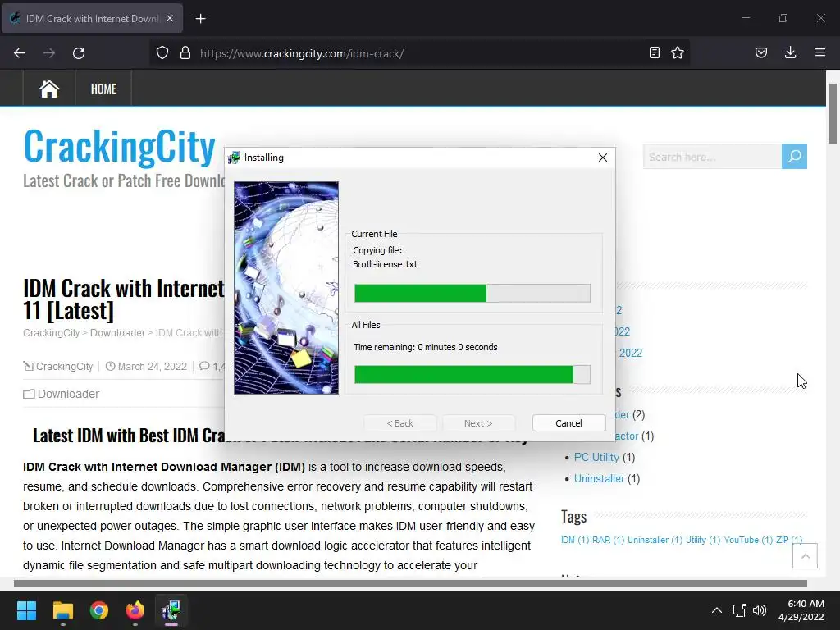Open CrackingCity breadcrumb link
The image size is (840, 630).
[52, 333]
